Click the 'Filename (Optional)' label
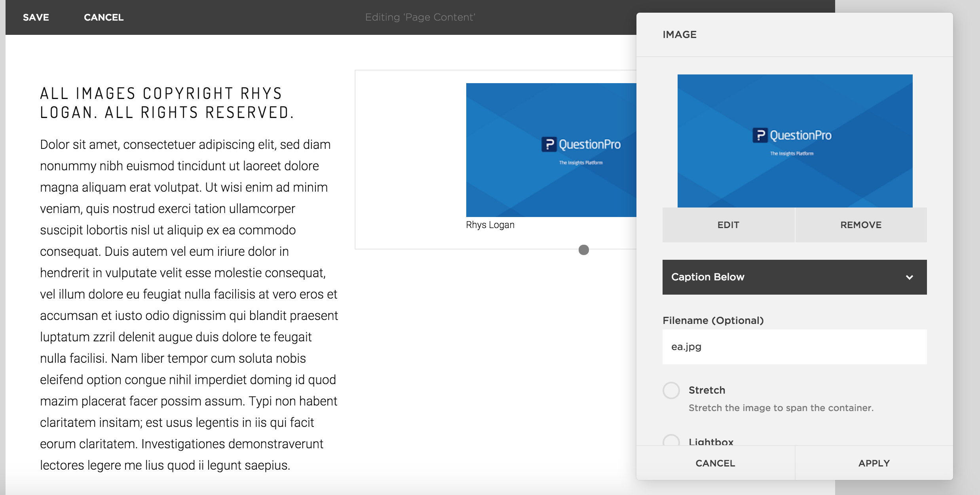980x495 pixels. pos(713,320)
